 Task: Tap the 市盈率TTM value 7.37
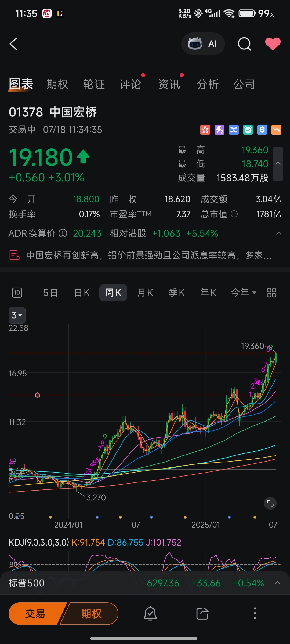tap(183, 214)
